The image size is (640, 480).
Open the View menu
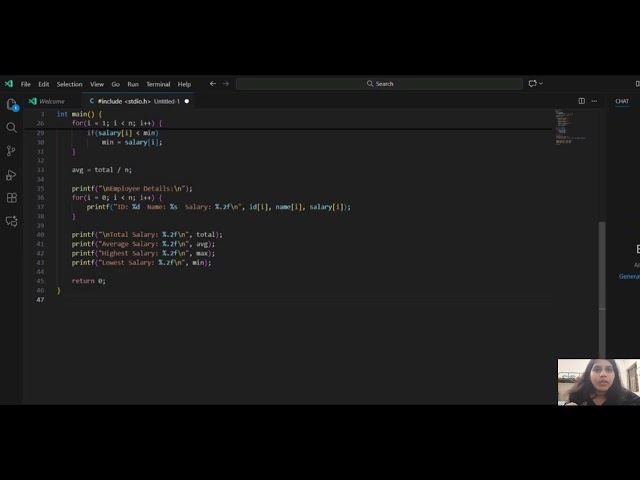click(x=97, y=84)
